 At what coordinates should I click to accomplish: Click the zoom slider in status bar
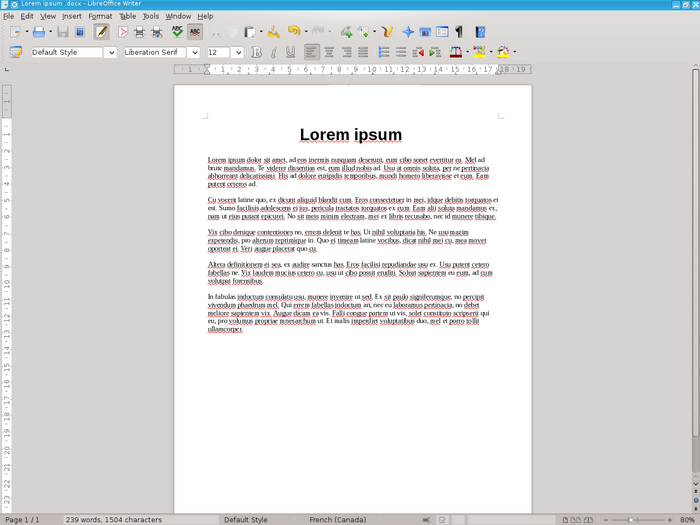tap(632, 520)
